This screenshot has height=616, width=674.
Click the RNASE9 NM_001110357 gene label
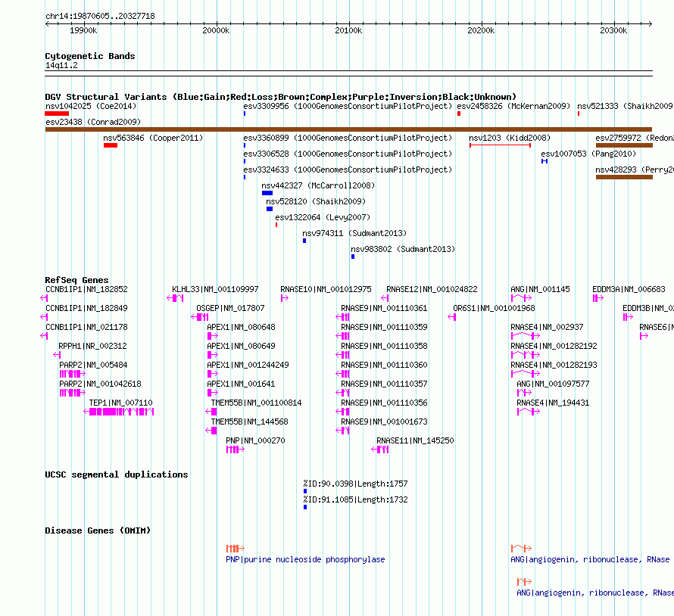[384, 384]
